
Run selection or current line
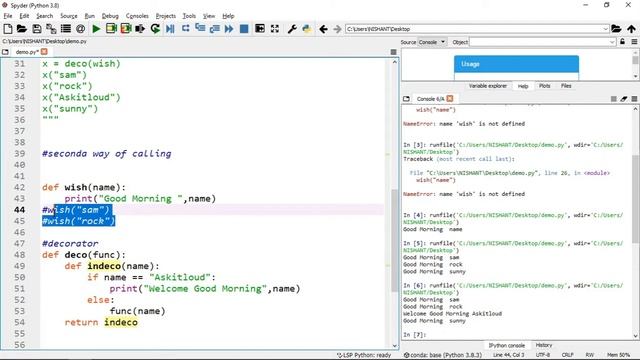pos(140,29)
